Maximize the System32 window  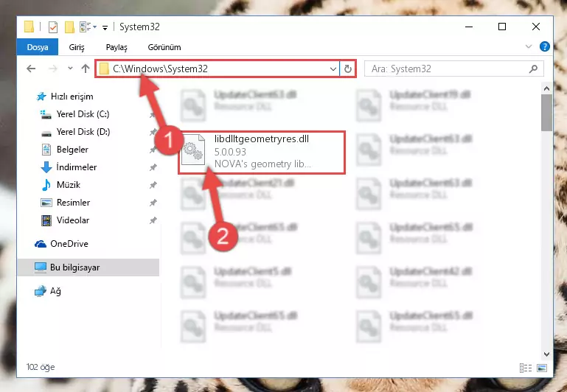[502, 27]
